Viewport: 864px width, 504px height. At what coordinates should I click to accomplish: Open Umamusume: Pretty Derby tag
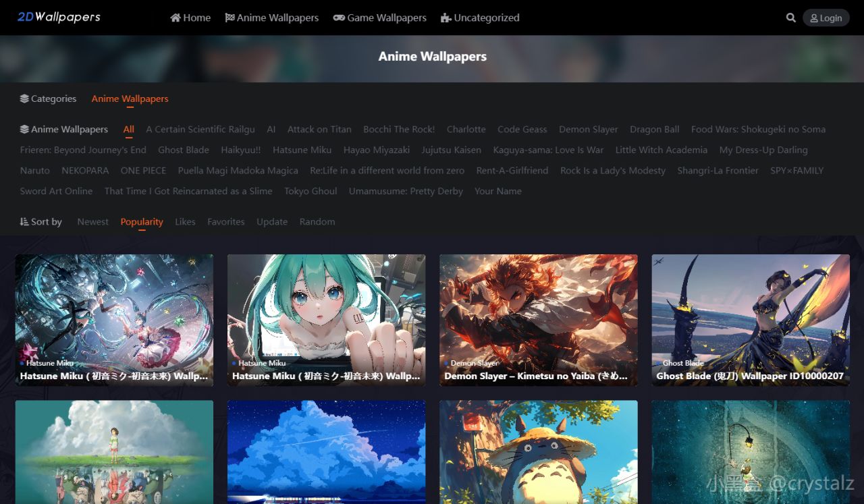(406, 191)
